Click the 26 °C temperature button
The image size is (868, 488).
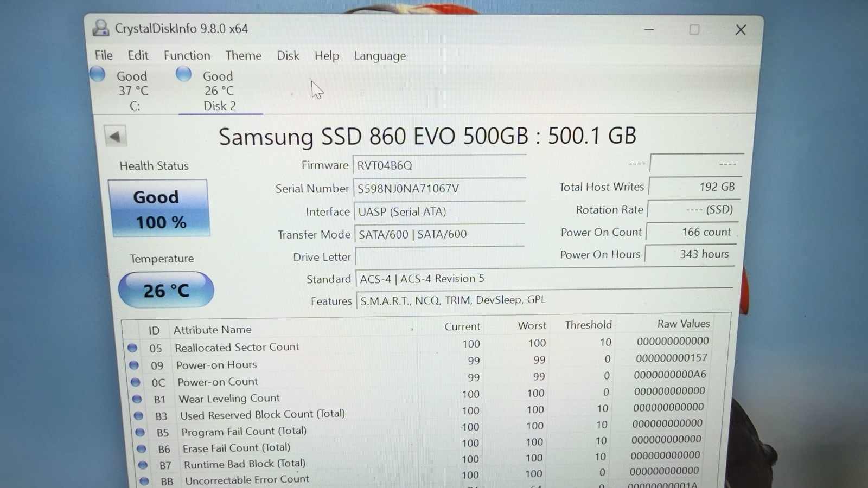pyautogui.click(x=166, y=290)
